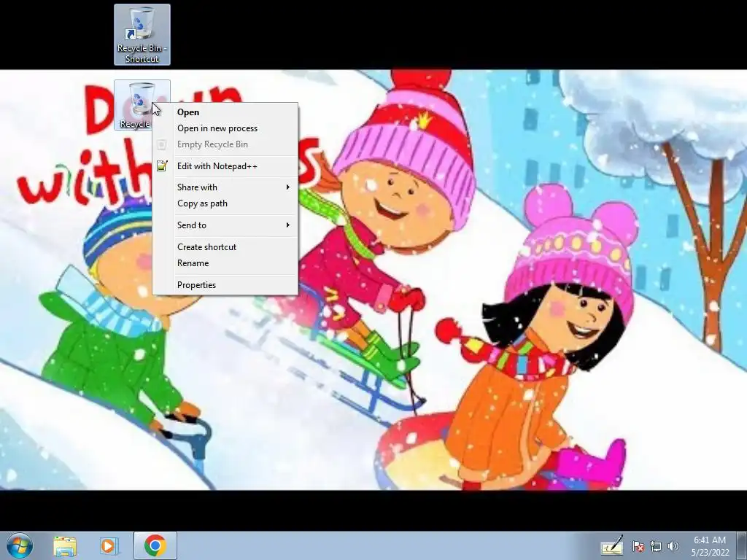Open the Windows Start menu orb
This screenshot has height=560, width=747.
[20, 545]
